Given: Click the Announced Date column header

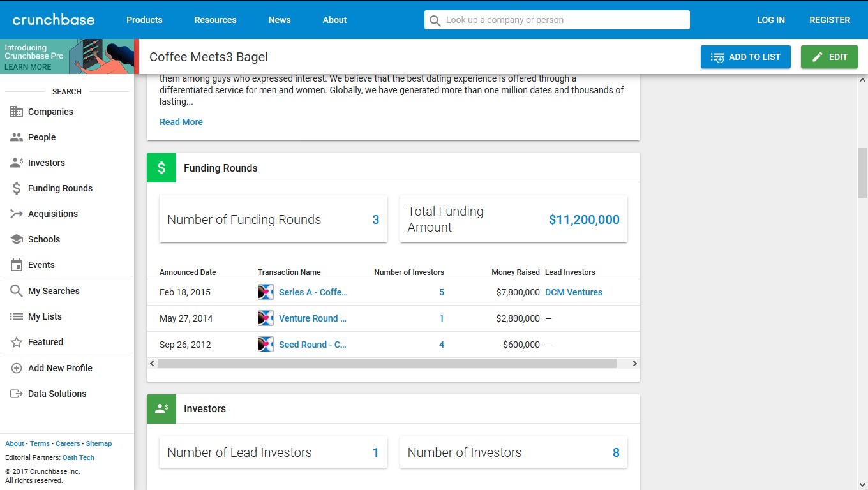Looking at the screenshot, I should point(188,272).
